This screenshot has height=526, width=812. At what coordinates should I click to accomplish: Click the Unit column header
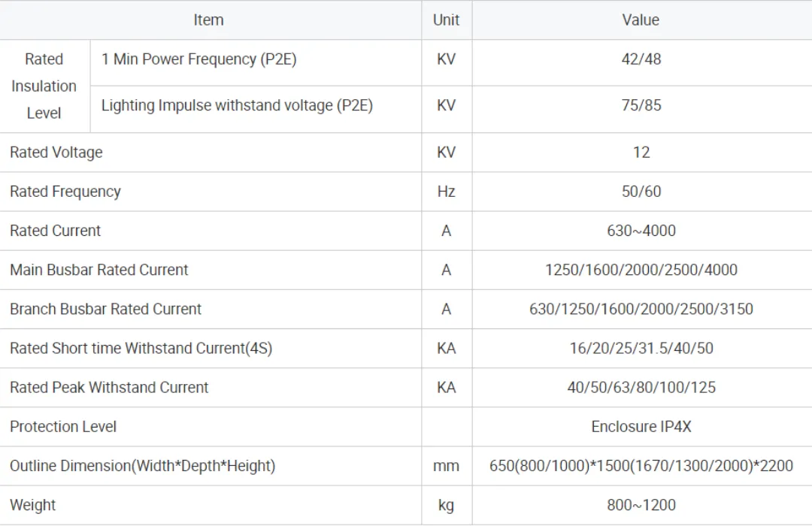[446, 20]
